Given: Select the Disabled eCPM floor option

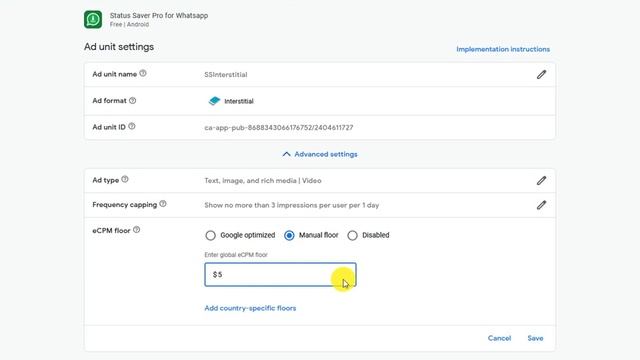Looking at the screenshot, I should (x=352, y=236).
